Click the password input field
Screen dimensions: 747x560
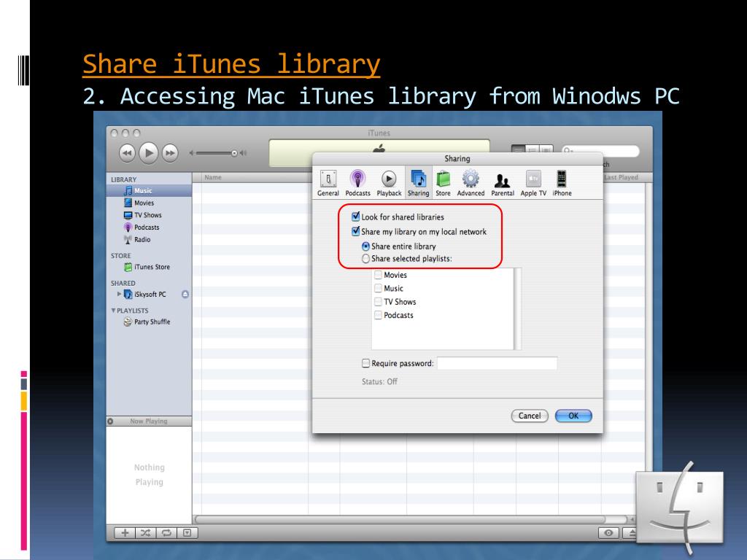click(x=497, y=363)
